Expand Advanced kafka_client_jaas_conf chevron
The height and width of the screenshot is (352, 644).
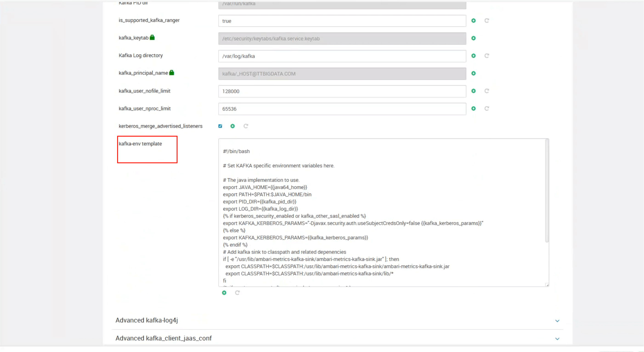coord(557,339)
